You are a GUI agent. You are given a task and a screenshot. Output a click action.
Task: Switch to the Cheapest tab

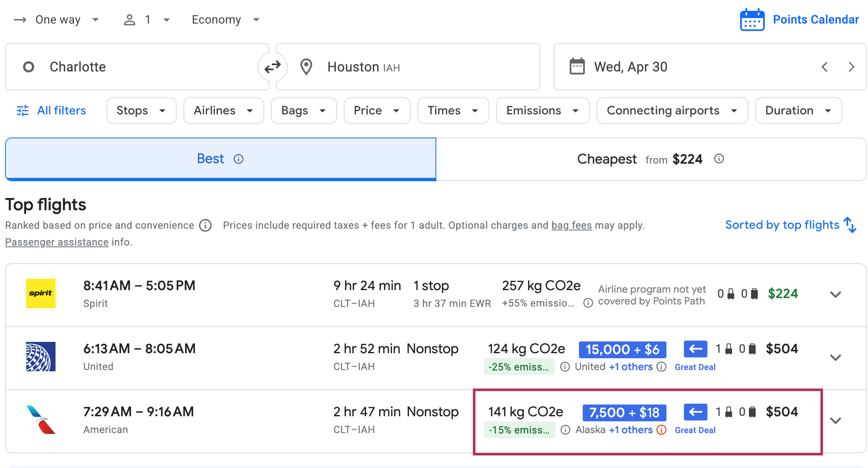[650, 159]
